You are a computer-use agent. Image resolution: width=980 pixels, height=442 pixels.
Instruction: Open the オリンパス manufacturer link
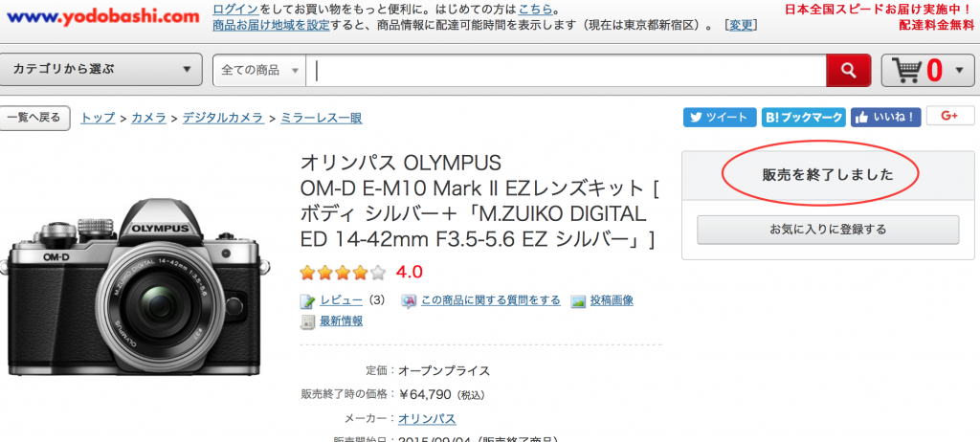click(x=427, y=419)
